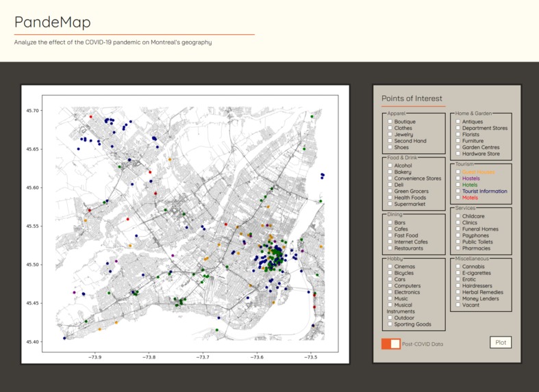The height and width of the screenshot is (392, 539).
Task: Check the orange Guest Houses checkbox
Action: point(458,172)
